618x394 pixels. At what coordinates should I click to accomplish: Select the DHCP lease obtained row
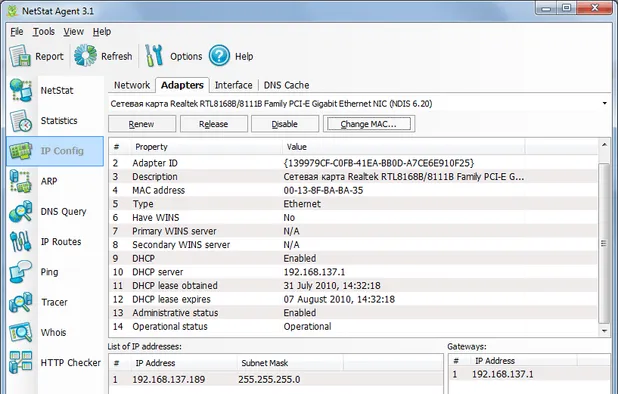pos(353,286)
